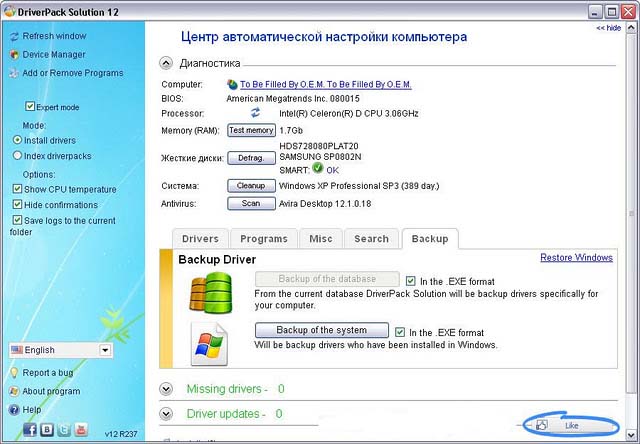Click the Report a bug lightbulb icon

14,373
